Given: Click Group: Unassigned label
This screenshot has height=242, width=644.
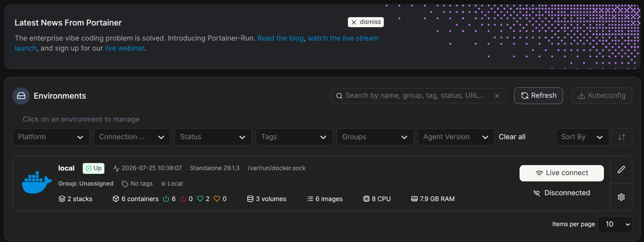Looking at the screenshot, I should (x=86, y=183).
